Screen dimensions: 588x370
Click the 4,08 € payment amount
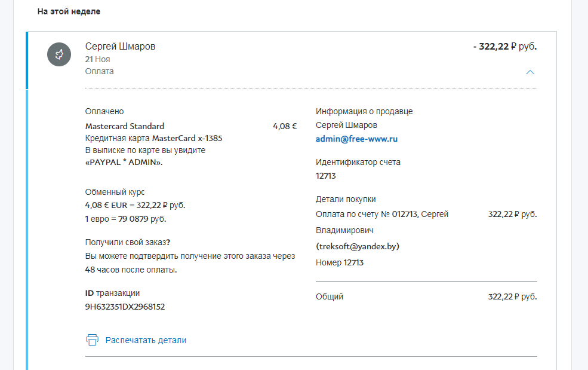pyautogui.click(x=285, y=126)
